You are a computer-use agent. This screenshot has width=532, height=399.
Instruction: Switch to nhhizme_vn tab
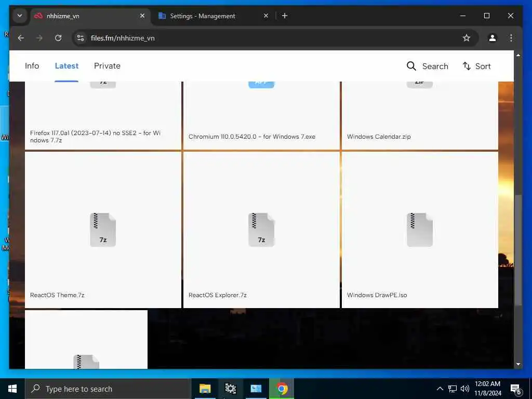coord(89,16)
